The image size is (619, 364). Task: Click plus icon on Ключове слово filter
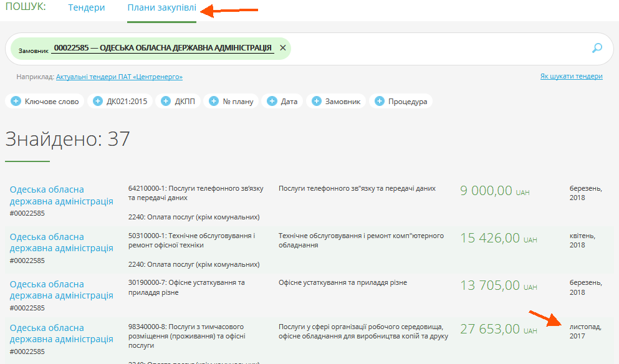point(16,102)
